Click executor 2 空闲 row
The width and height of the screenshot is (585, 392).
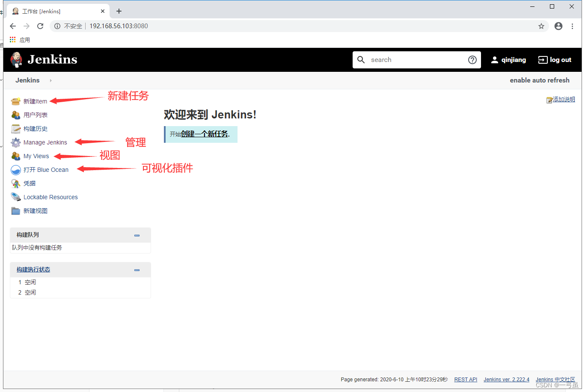(x=80, y=292)
